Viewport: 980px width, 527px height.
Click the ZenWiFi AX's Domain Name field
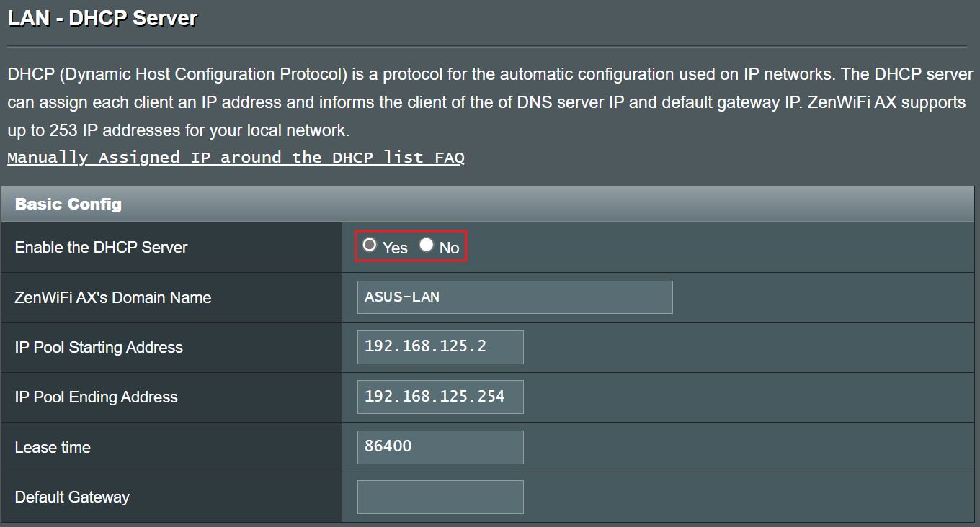[514, 297]
